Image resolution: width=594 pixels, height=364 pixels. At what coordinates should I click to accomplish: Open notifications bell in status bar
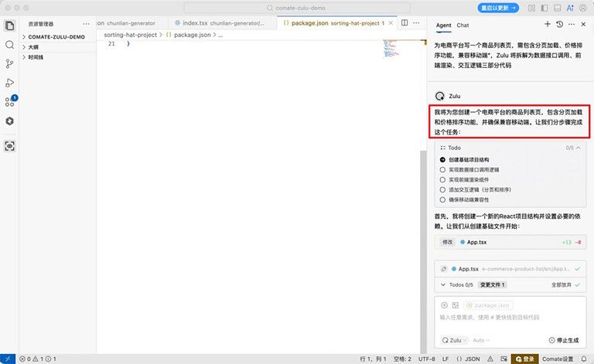click(x=584, y=359)
